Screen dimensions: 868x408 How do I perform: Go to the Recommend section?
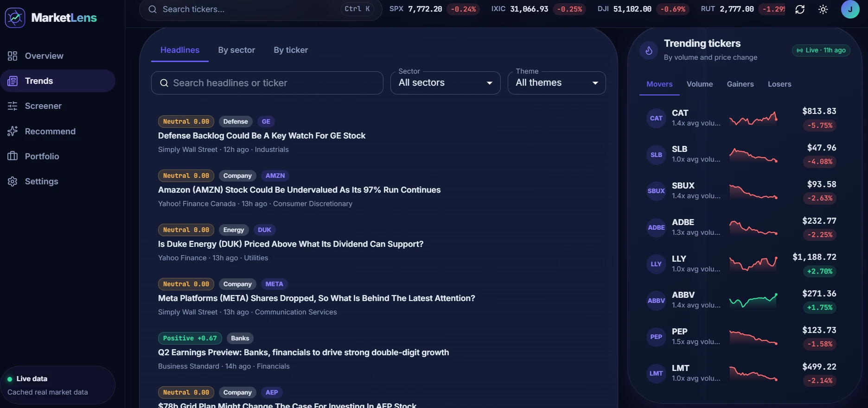pyautogui.click(x=58, y=132)
